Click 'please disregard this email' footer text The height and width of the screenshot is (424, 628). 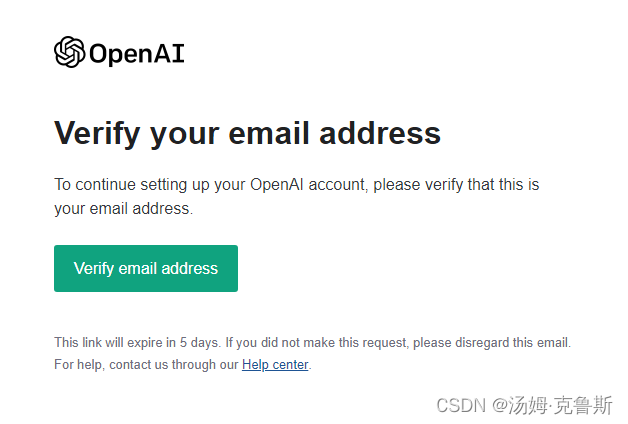click(x=491, y=343)
